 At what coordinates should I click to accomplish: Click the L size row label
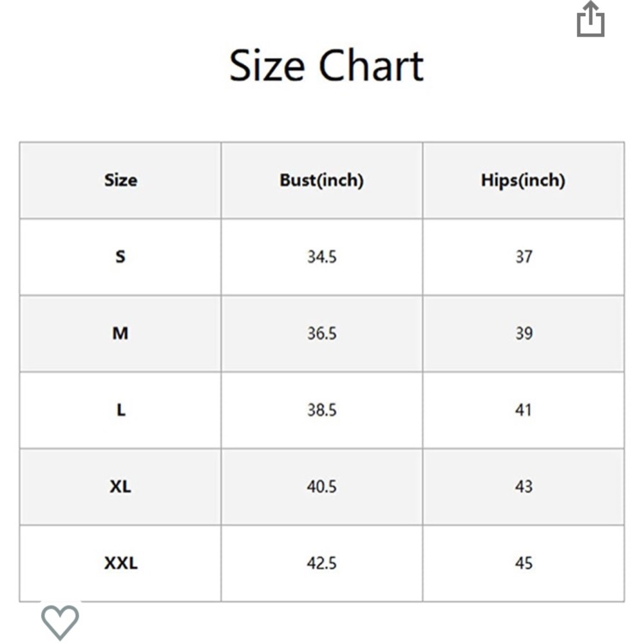[121, 410]
